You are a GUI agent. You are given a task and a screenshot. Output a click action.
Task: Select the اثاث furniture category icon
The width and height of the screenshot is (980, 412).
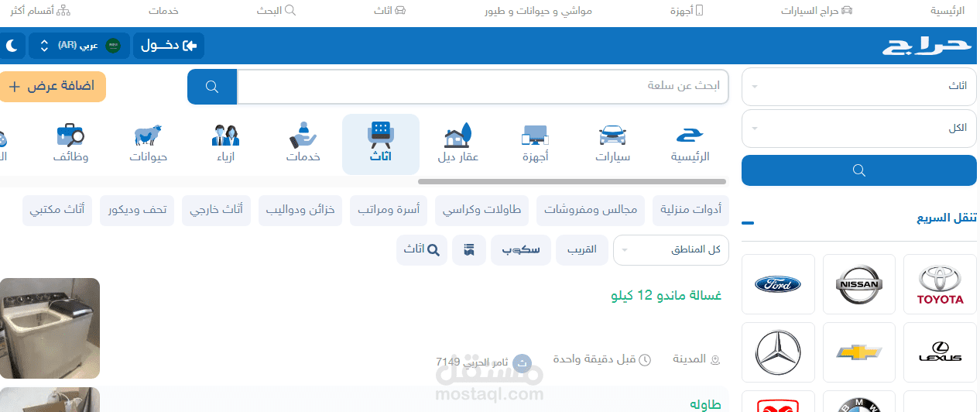381,144
